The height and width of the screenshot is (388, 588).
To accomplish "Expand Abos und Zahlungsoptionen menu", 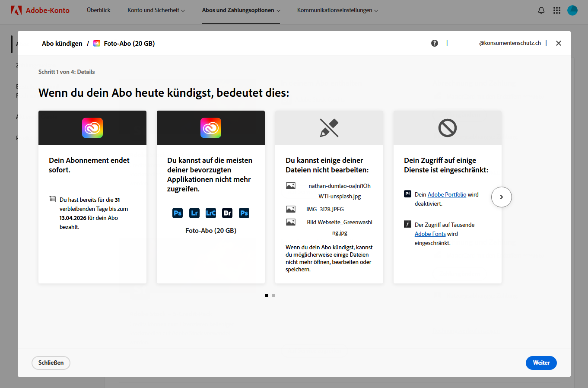I will pyautogui.click(x=241, y=10).
